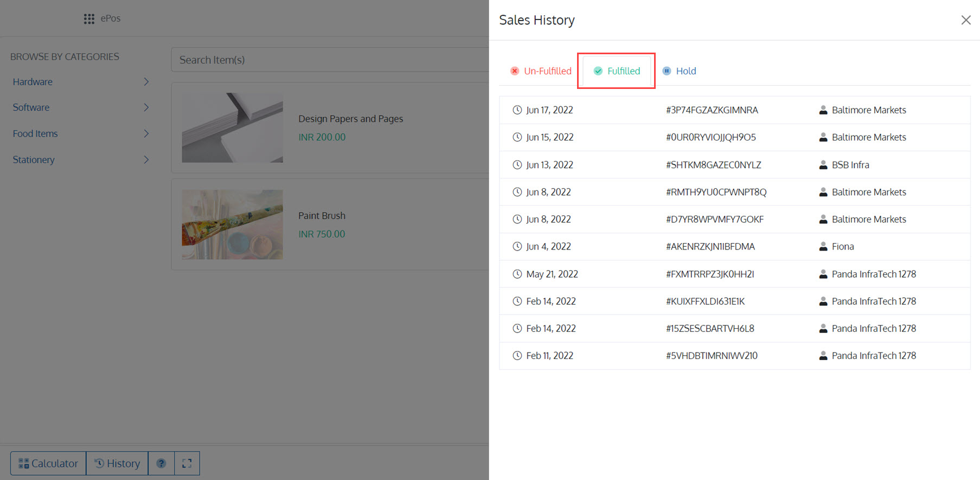980x480 pixels.
Task: Switch to the Hold tab
Action: pyautogui.click(x=679, y=71)
